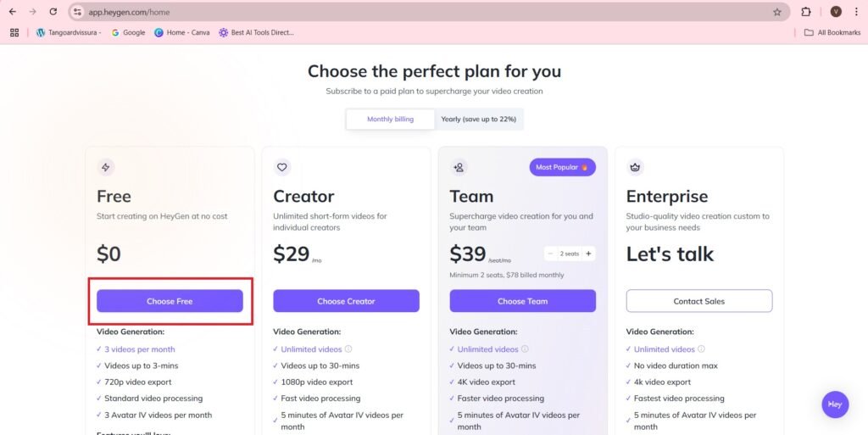Click the crown icon above Enterprise
Image resolution: width=868 pixels, height=435 pixels.
pos(635,167)
